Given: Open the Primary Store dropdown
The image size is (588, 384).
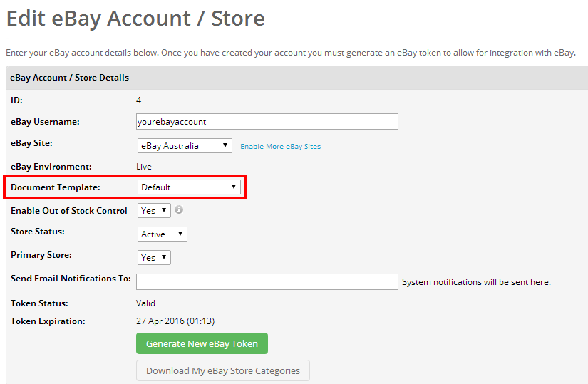Looking at the screenshot, I should [x=154, y=258].
